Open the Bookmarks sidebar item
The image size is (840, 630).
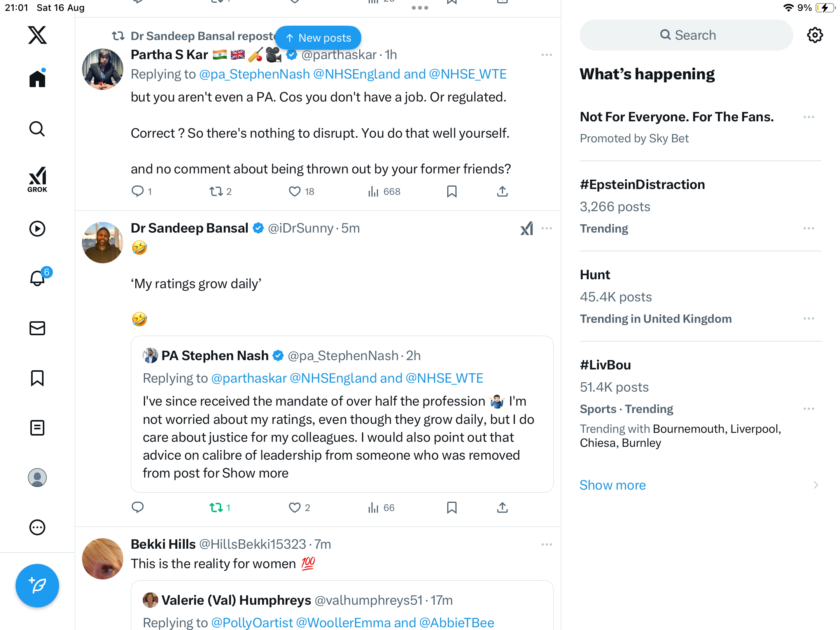tap(37, 378)
